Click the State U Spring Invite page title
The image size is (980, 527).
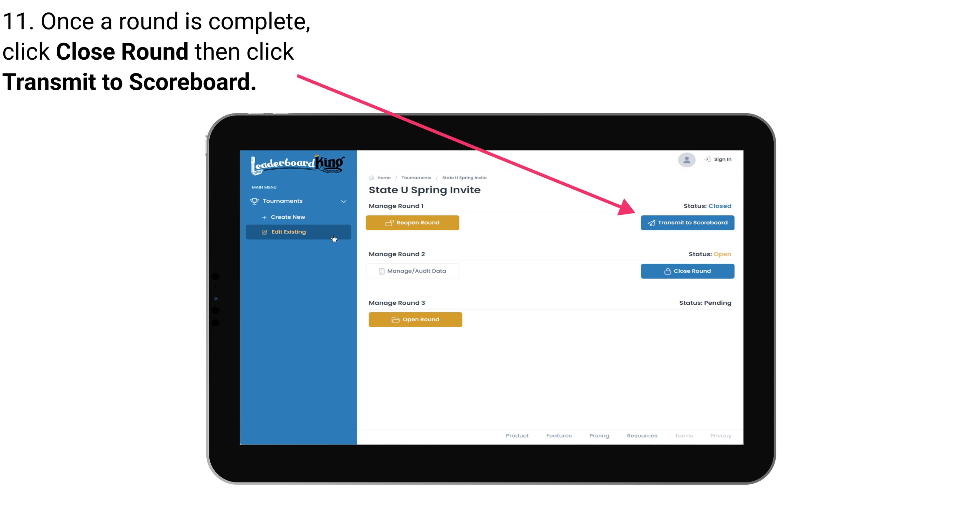coord(425,190)
